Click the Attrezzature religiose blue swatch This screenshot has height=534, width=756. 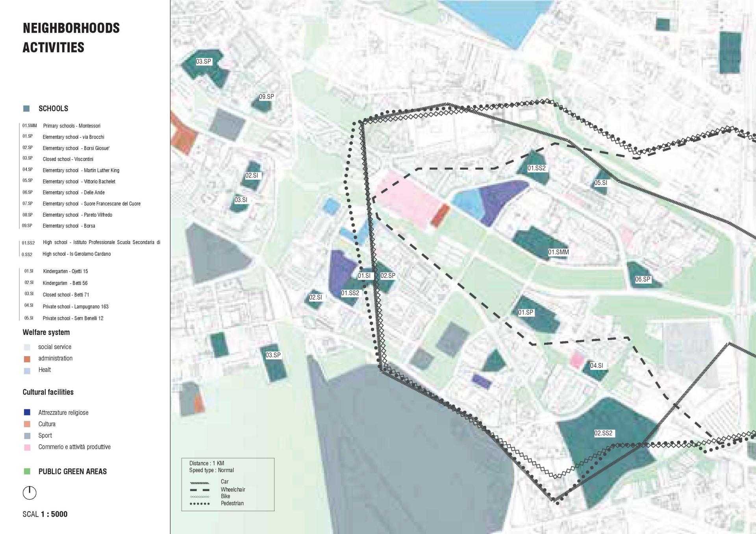click(x=27, y=412)
